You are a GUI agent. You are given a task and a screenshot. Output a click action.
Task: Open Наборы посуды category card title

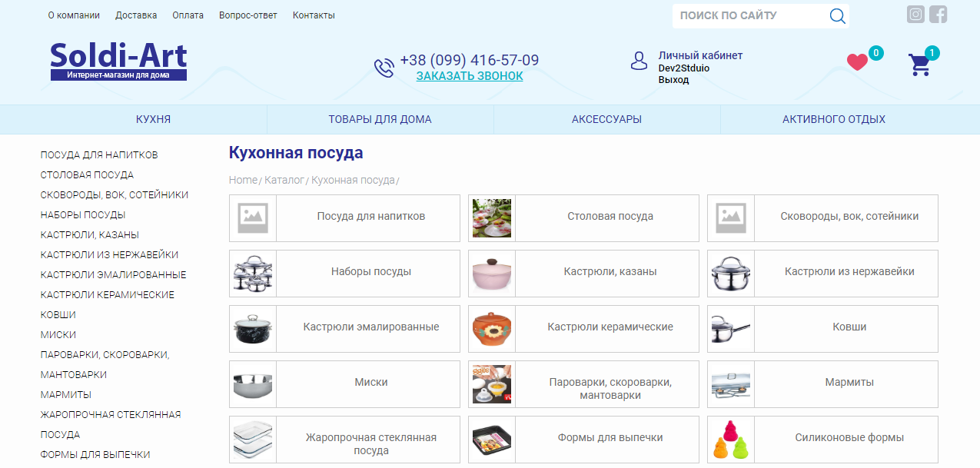[371, 272]
